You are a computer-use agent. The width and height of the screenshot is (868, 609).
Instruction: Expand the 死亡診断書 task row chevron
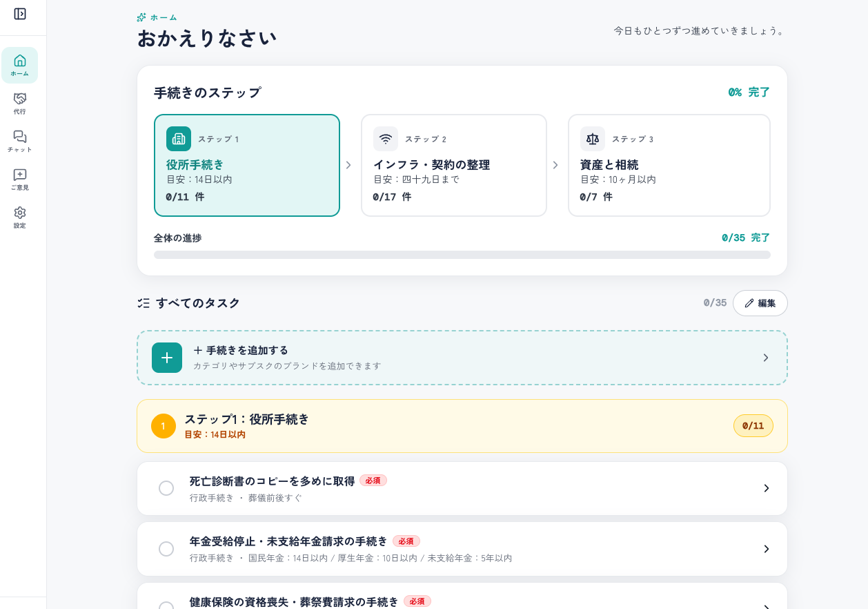pyautogui.click(x=766, y=488)
